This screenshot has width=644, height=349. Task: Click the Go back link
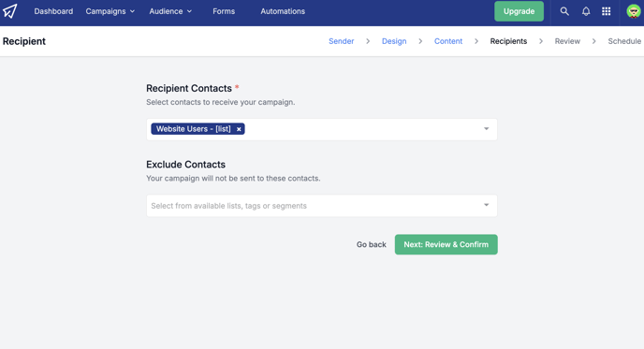[x=372, y=244]
